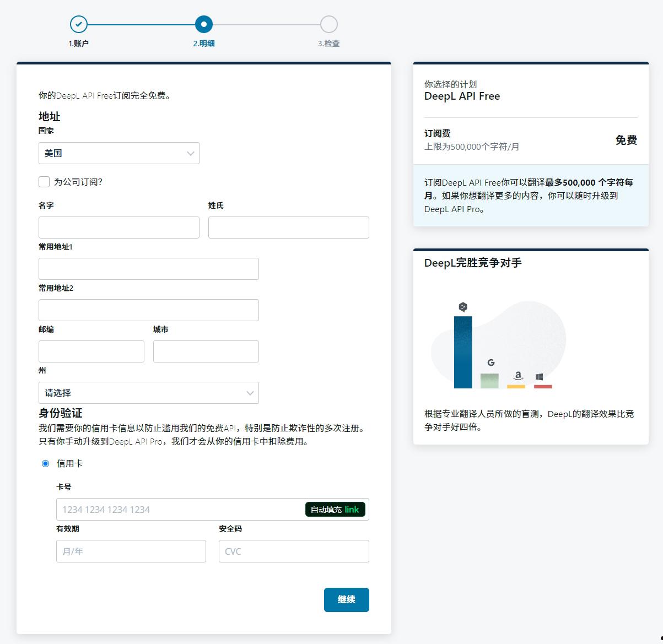Click the DeepL完胜竞争对手 heading
Screen dimensions: 663x644
click(473, 263)
